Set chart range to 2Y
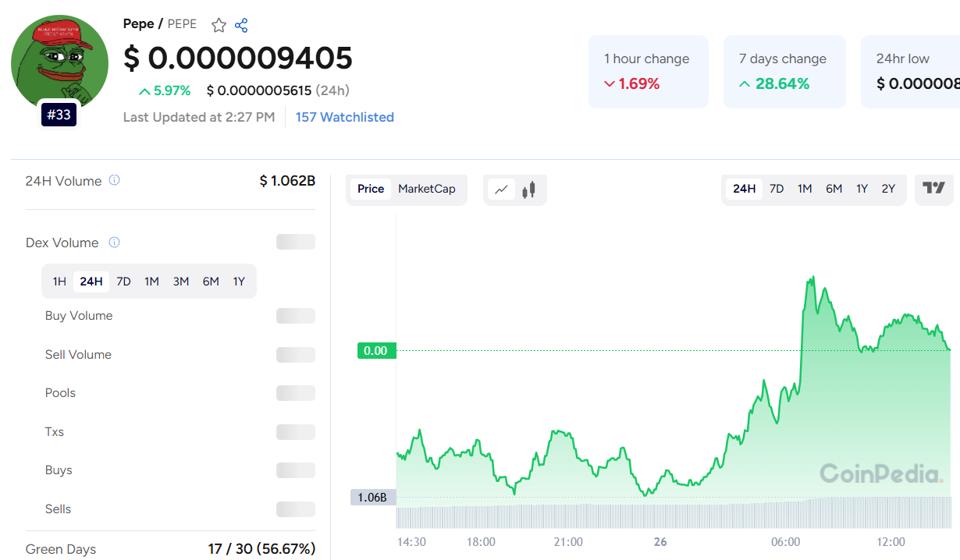This screenshot has height=560, width=960. pos(888,189)
